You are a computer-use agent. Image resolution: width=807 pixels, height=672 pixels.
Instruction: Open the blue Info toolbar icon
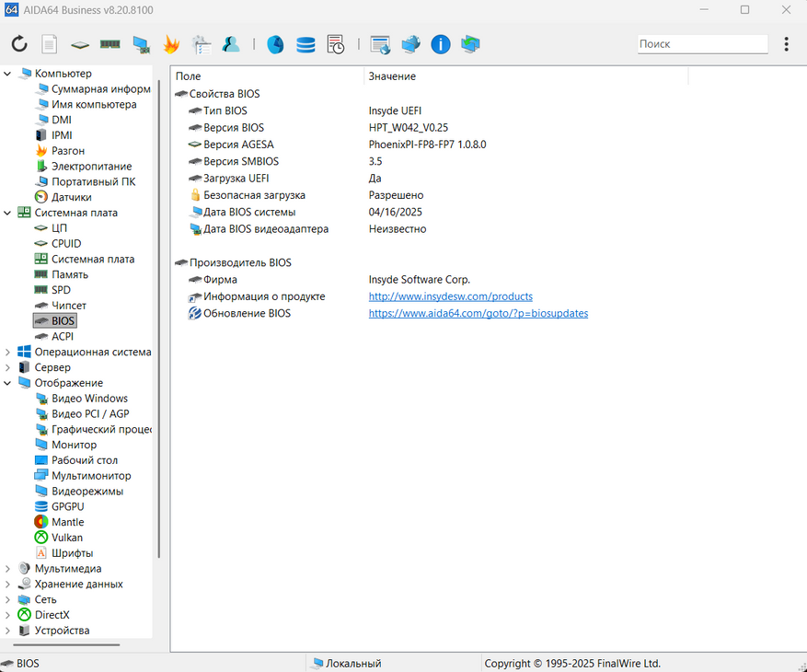[441, 44]
